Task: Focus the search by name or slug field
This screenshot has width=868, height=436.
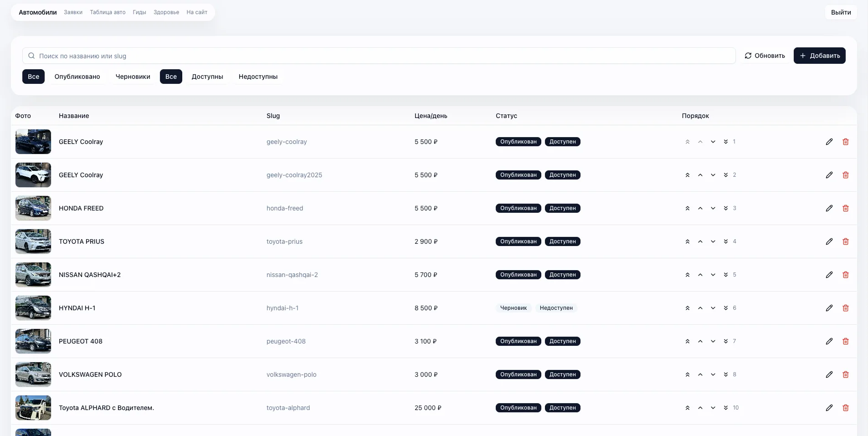Action: [x=379, y=56]
